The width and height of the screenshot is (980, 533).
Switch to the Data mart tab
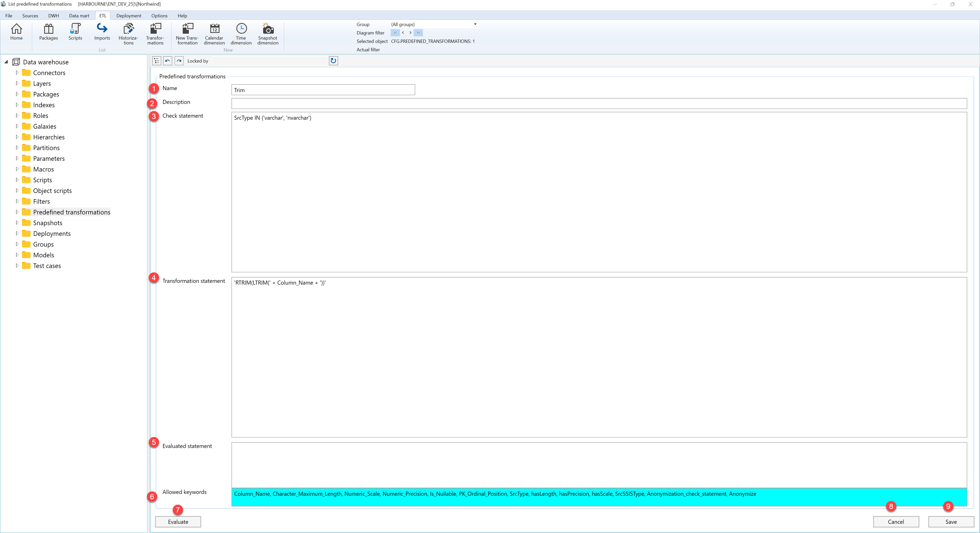tap(79, 16)
